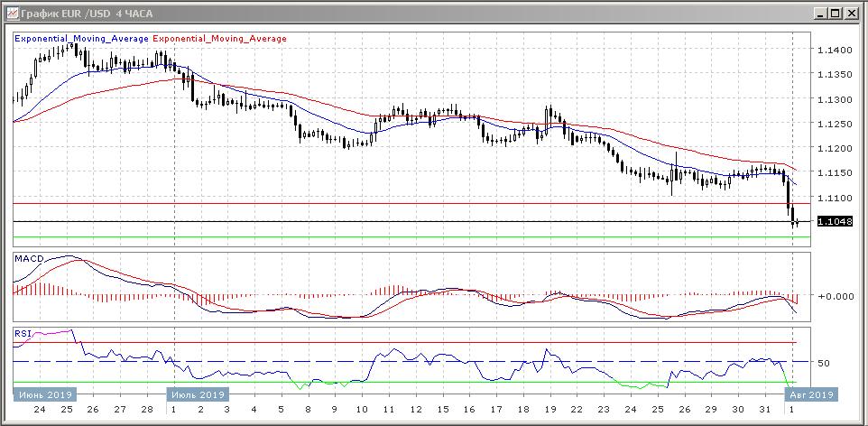This screenshot has height=426, width=868.
Task: Click the RSI 50 level label
Action: 824,363
